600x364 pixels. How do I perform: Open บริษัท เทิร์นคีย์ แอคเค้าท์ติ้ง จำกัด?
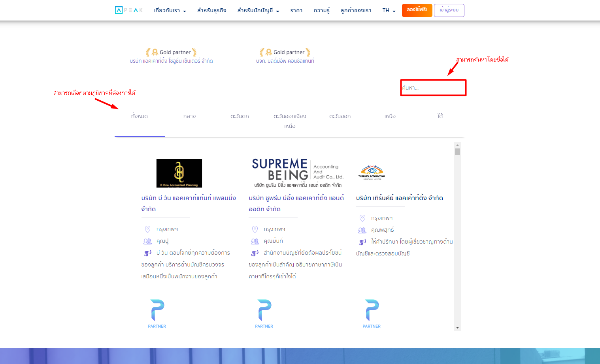click(x=400, y=198)
